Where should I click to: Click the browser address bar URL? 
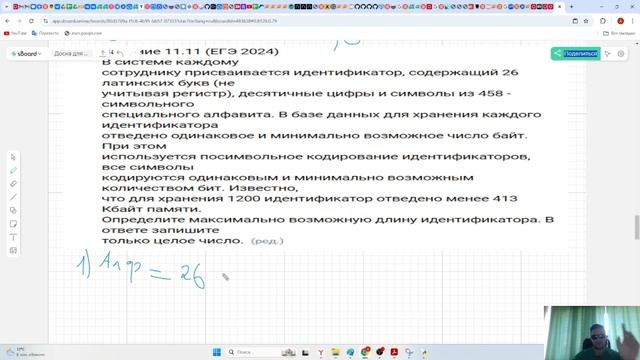pos(164,21)
